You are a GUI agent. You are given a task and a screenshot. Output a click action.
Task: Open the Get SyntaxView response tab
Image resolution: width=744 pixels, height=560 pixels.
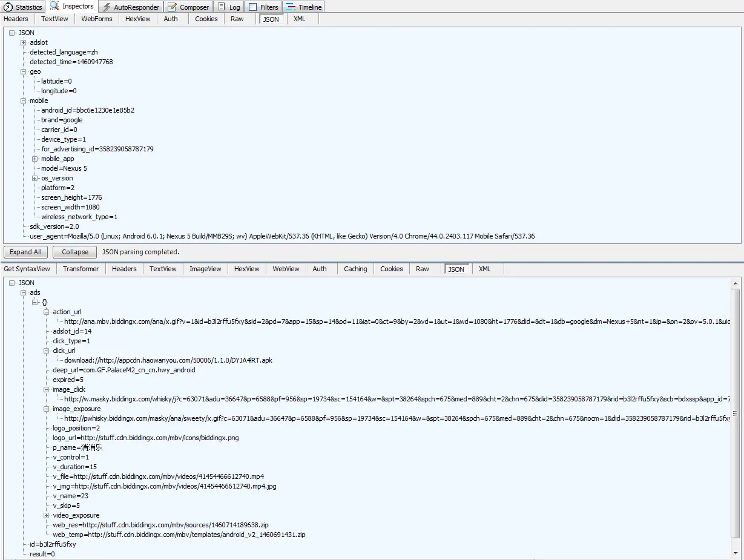(x=27, y=269)
